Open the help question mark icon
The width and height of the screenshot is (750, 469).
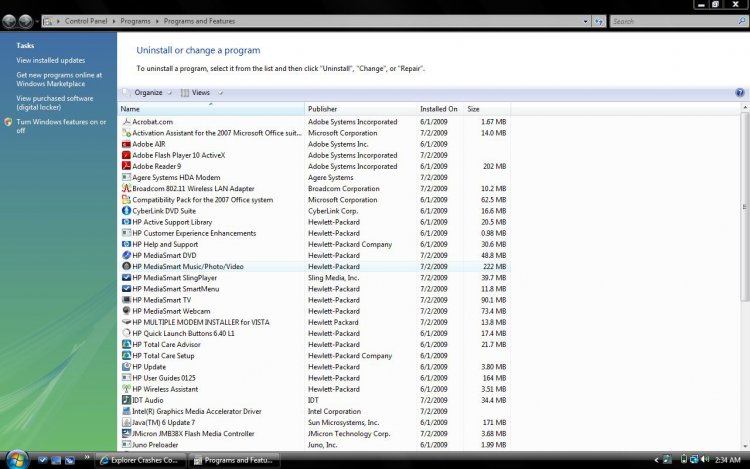pyautogui.click(x=739, y=93)
